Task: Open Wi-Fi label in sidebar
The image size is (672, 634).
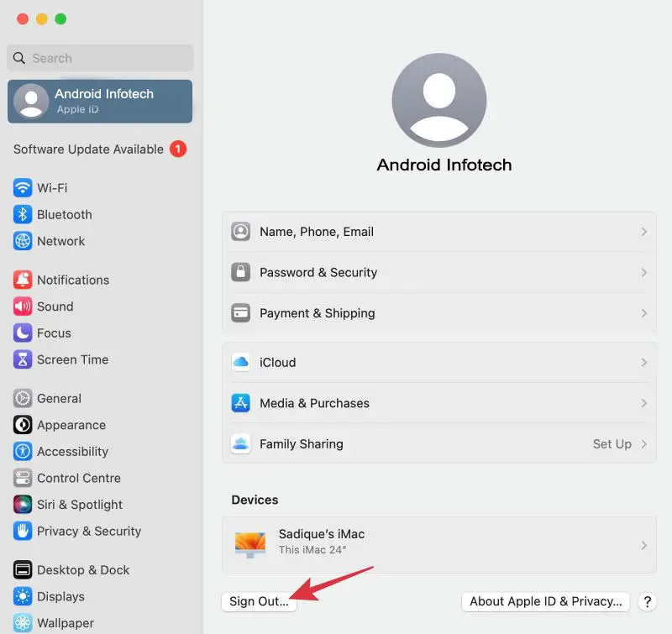Action: tap(52, 188)
